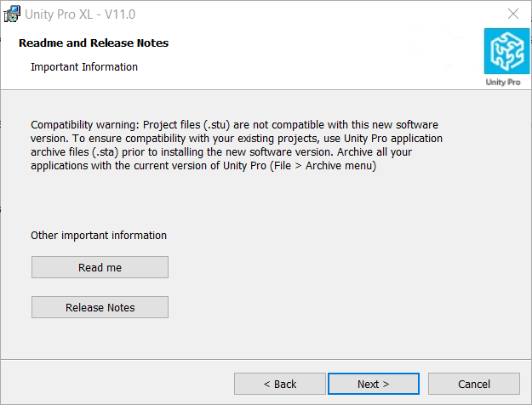This screenshot has width=532, height=405.
Task: Click the Unity Pro puzzle-cube logo
Action: point(507,51)
